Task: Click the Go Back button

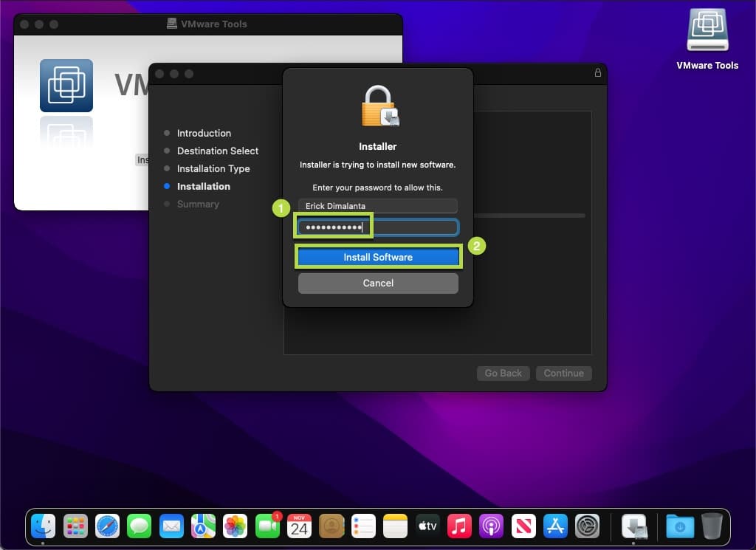Action: [x=503, y=373]
